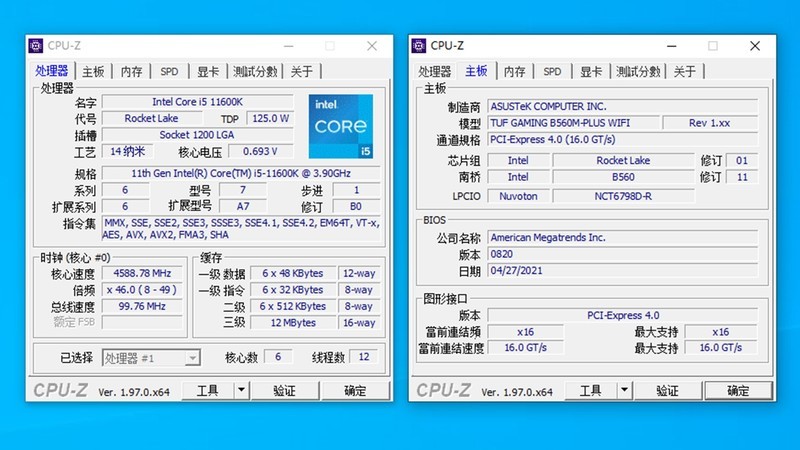Click the 验证 button in the right window
The width and height of the screenshot is (800, 450).
coord(667,391)
